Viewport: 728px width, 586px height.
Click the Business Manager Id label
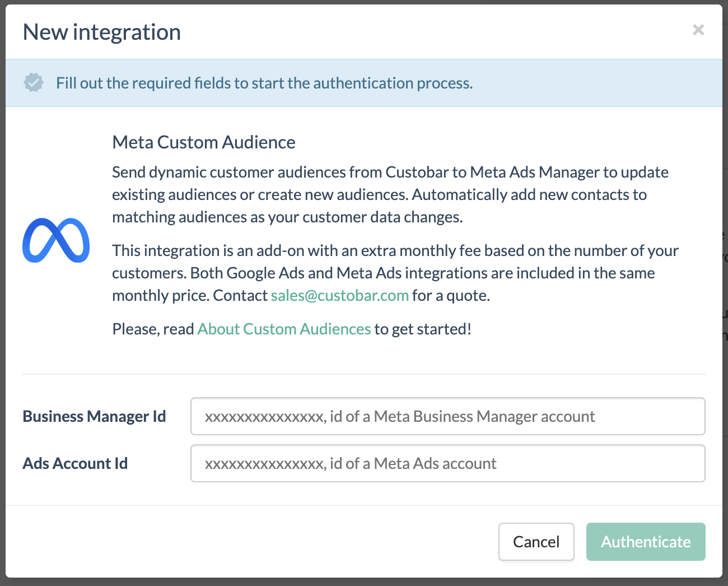[x=94, y=416]
